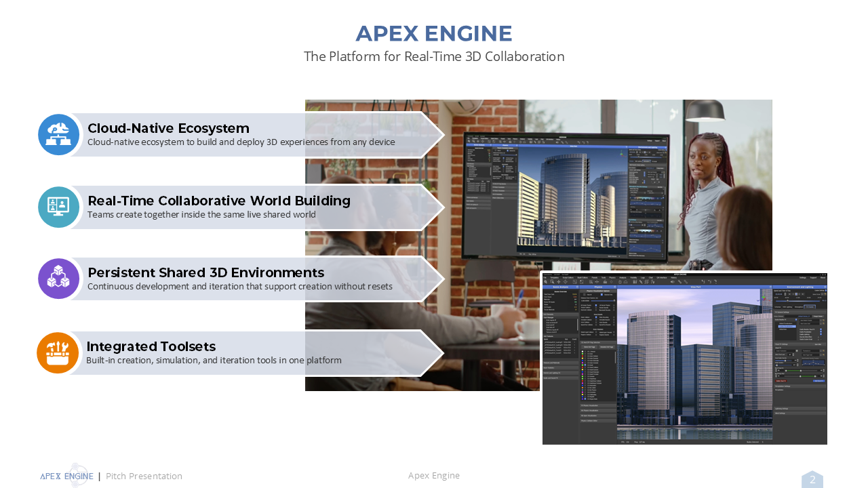The width and height of the screenshot is (868, 488).
Task: Click the Integrated Toolsets heading
Action: tap(151, 346)
